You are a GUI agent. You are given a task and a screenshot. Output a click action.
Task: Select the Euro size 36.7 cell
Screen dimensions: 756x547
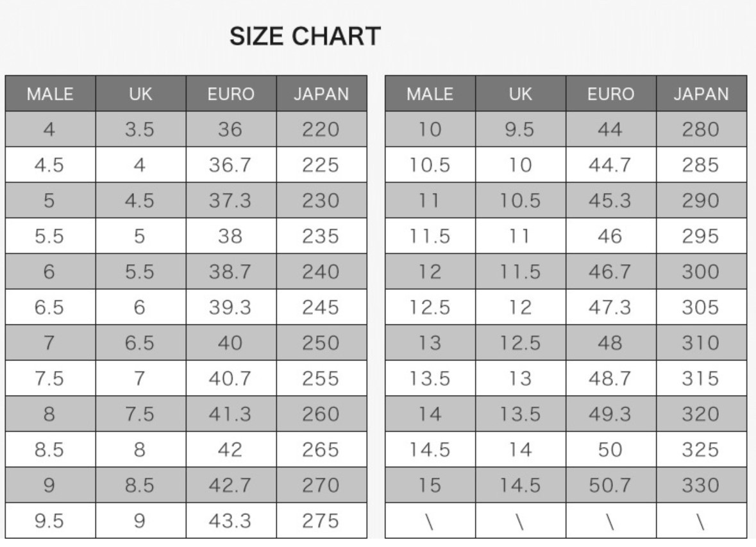[230, 165]
